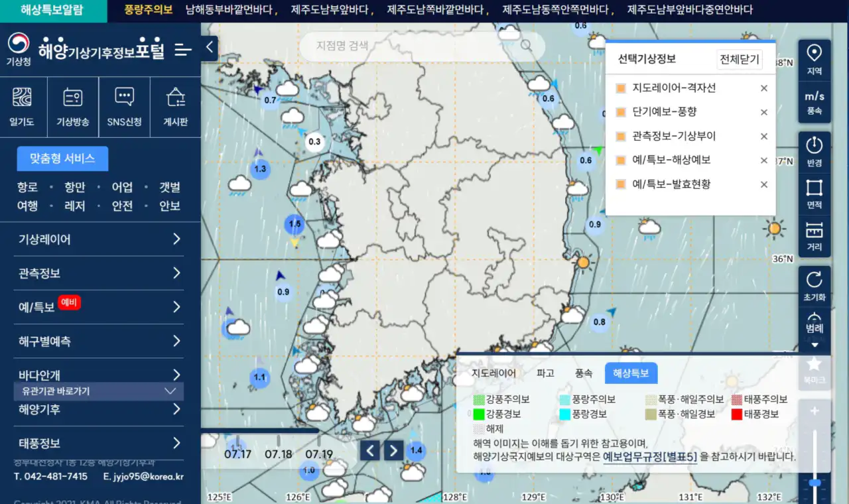Image resolution: width=849 pixels, height=504 pixels.
Task: Open the 유관기관 바로가기 dropdown
Action: [99, 391]
